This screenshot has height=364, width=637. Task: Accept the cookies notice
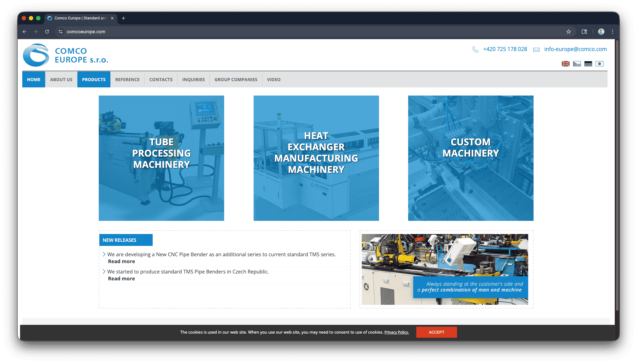pyautogui.click(x=436, y=332)
